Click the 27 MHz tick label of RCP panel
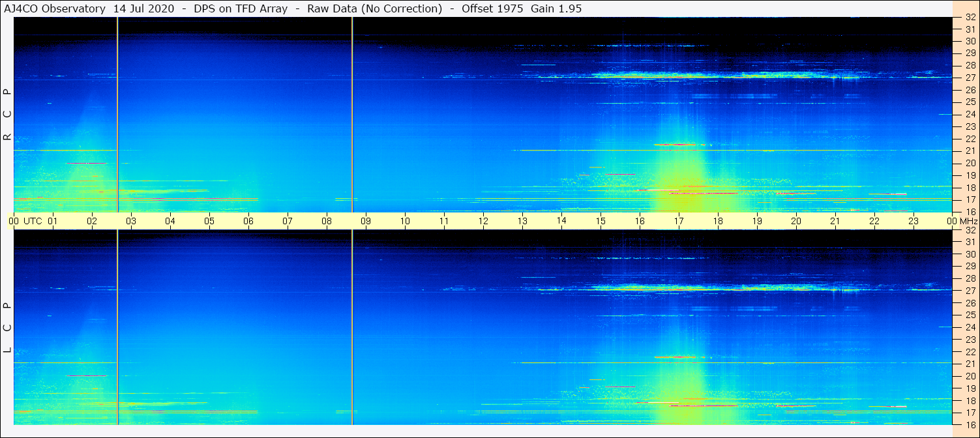The image size is (980, 438). (970, 78)
